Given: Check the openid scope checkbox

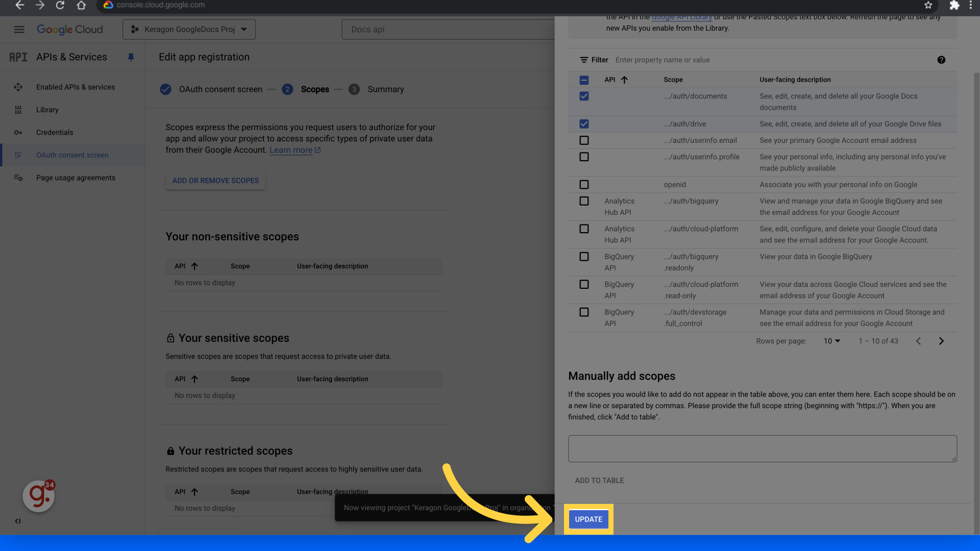Looking at the screenshot, I should pyautogui.click(x=584, y=185).
